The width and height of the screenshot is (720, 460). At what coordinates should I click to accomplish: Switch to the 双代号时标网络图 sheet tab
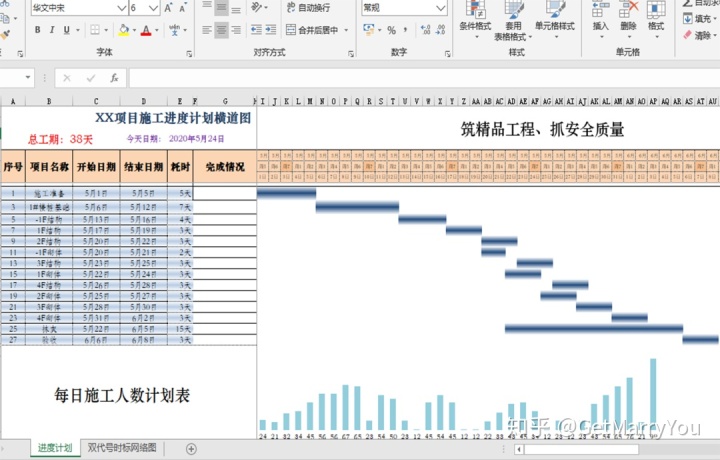122,447
